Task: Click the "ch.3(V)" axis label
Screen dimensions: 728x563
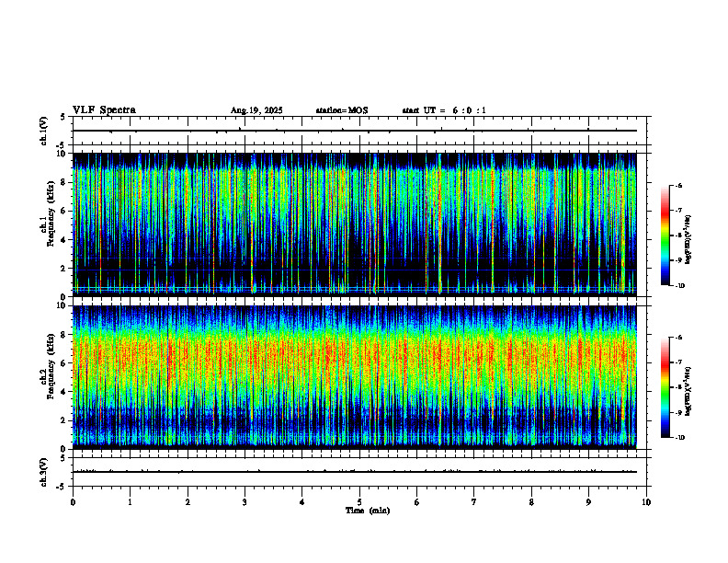Action: point(44,472)
